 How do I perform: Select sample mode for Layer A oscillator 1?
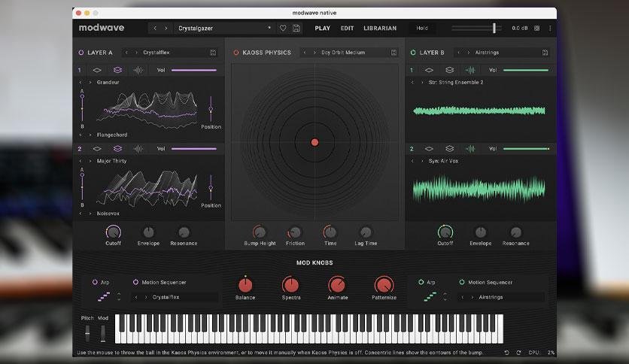pyautogui.click(x=138, y=70)
